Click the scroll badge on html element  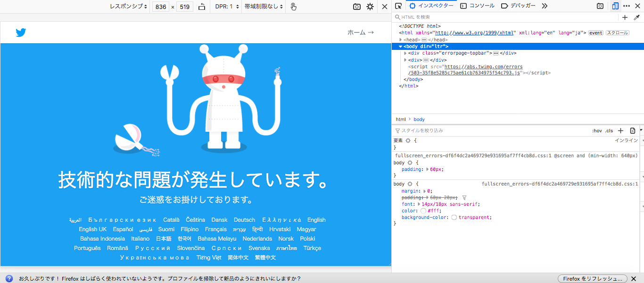(x=617, y=33)
